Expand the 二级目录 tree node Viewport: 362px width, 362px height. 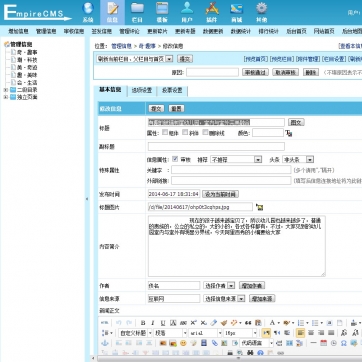[x=5, y=90]
